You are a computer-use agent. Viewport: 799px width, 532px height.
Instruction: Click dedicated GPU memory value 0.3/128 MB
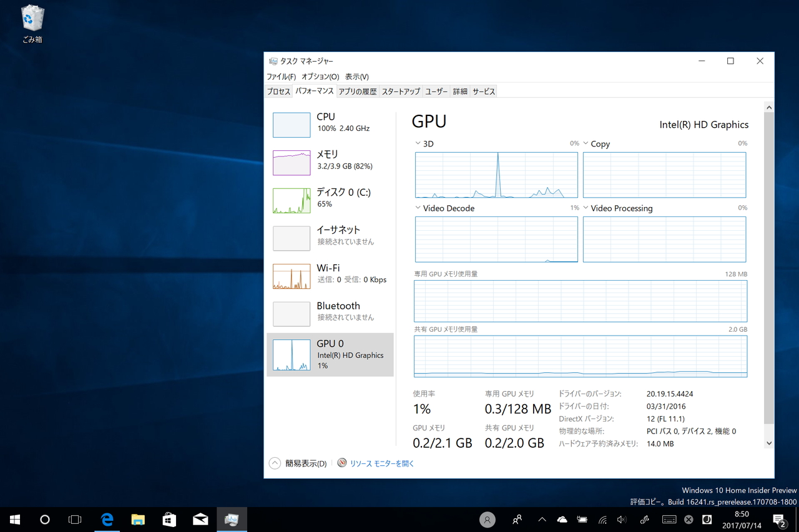pyautogui.click(x=518, y=409)
